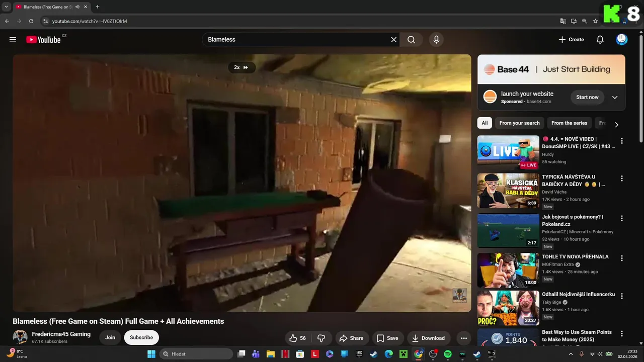Join the Fredericma45 Gaming channel
Screen dimensions: 644x362
[110, 338]
